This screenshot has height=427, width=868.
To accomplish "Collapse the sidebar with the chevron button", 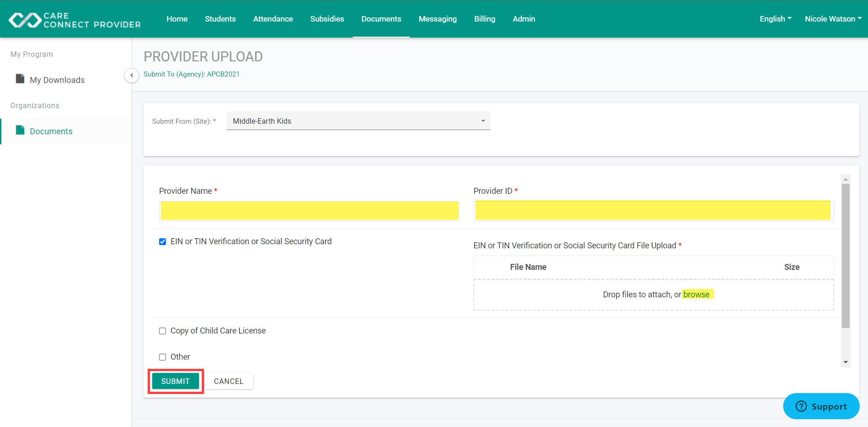I will point(132,75).
